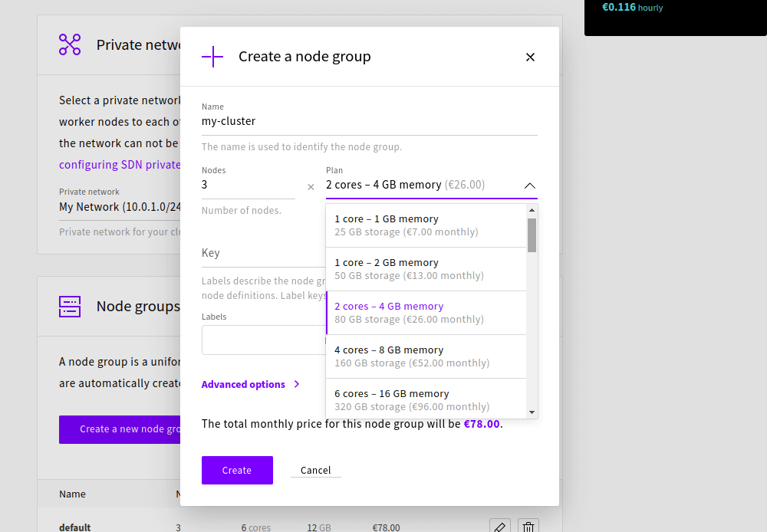Click the Node groups server icon
Screen dimensions: 767x532
[x=70, y=307]
